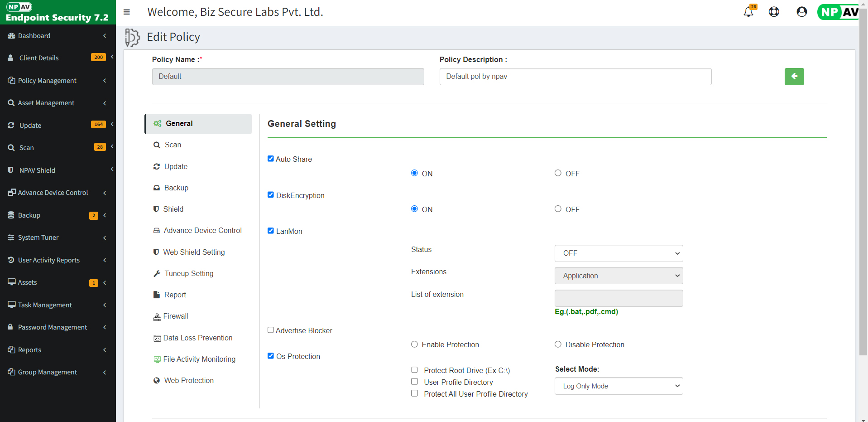The width and height of the screenshot is (868, 422).
Task: Toggle the hamburger sidebar menu icon
Action: 127,12
